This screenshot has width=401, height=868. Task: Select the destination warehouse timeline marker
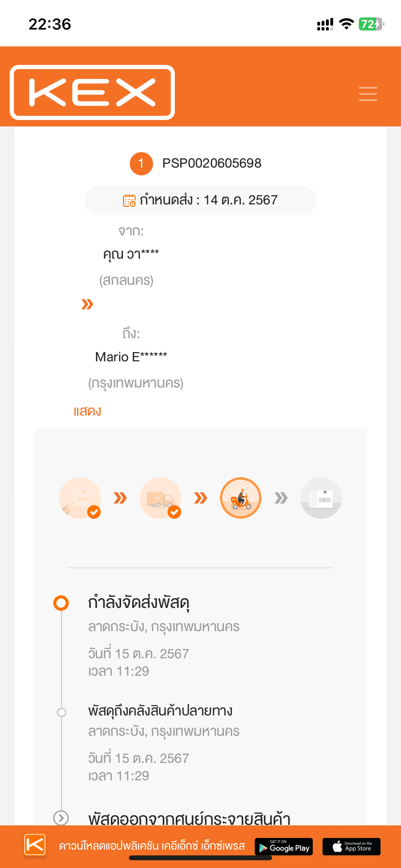(x=62, y=712)
